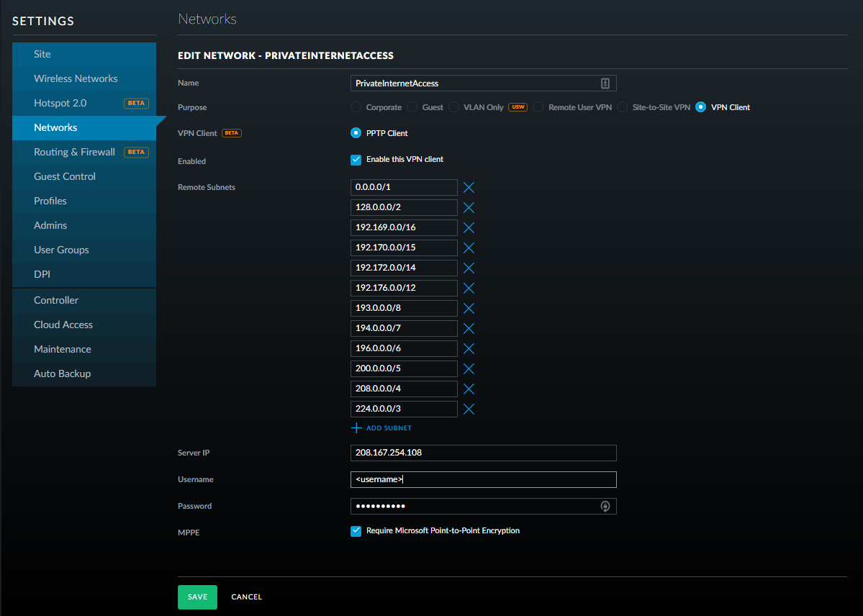Open DPI settings section
The width and height of the screenshot is (863, 616).
pyautogui.click(x=84, y=274)
